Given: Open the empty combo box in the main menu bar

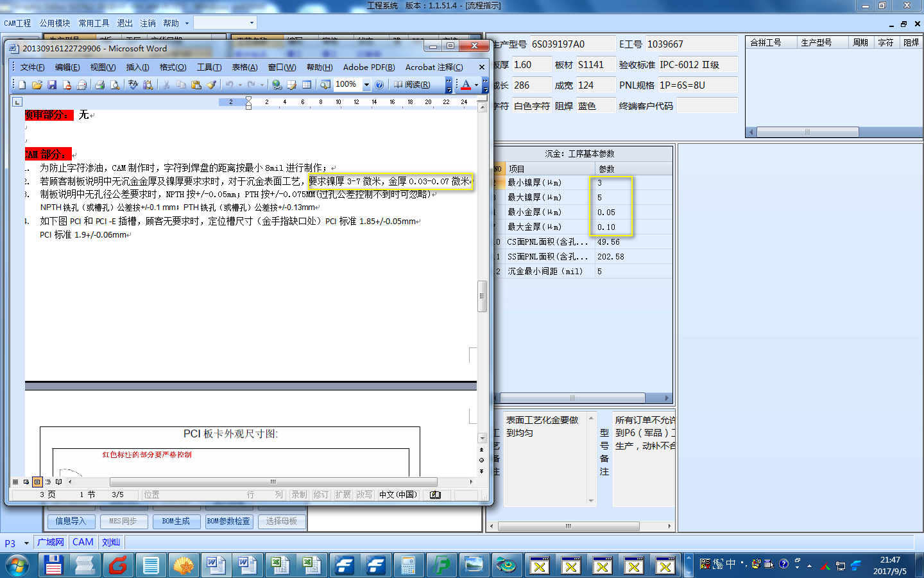Looking at the screenshot, I should tap(225, 22).
